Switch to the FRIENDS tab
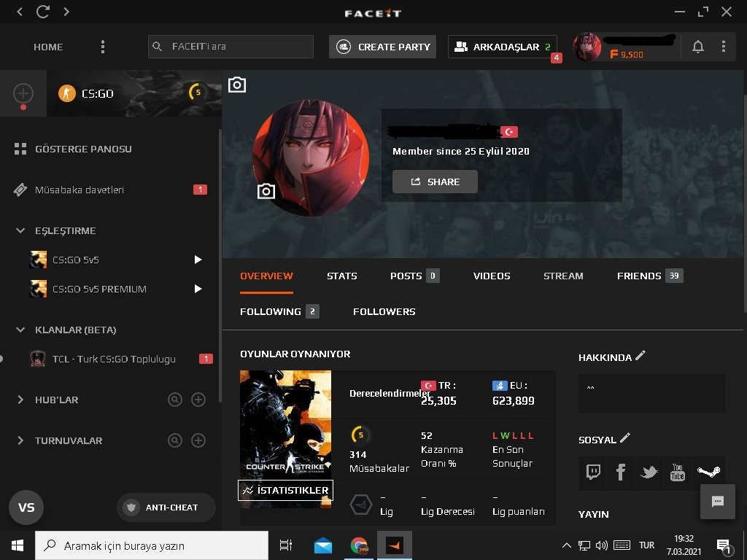 pos(650,276)
